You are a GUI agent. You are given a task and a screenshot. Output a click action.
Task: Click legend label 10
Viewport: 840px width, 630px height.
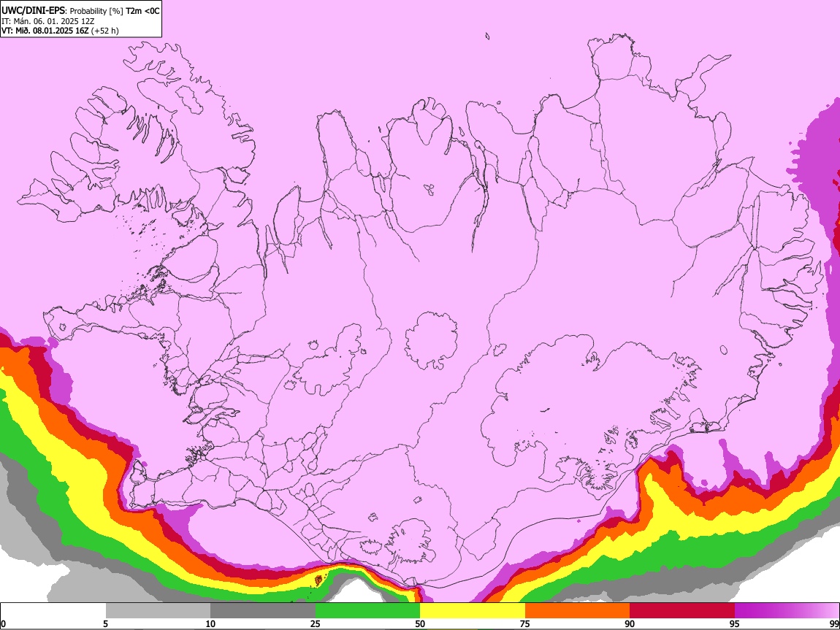point(210,623)
